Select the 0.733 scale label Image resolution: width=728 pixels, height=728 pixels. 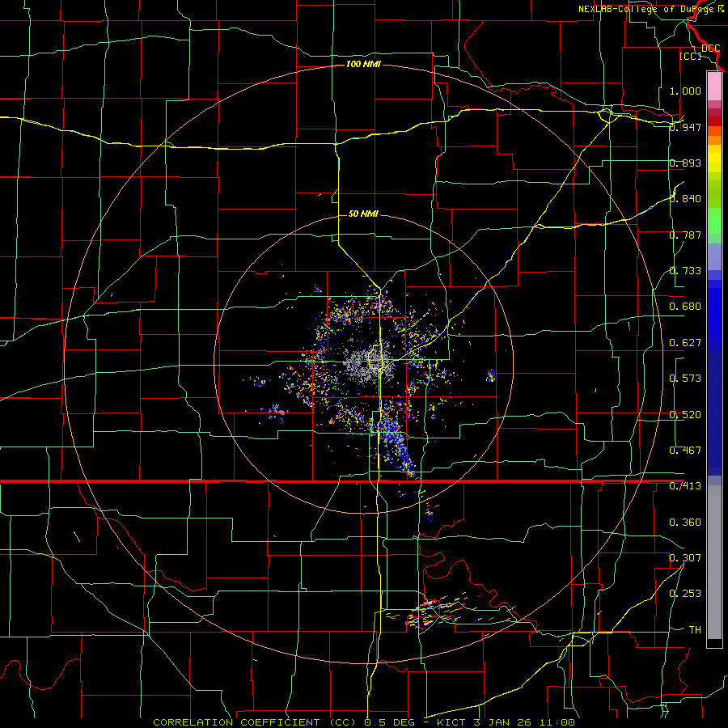click(685, 271)
